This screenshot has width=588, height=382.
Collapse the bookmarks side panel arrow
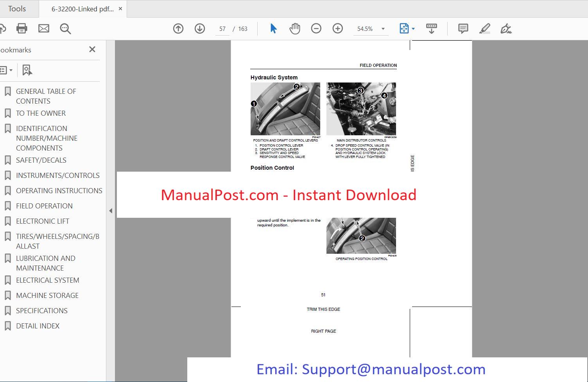(111, 211)
